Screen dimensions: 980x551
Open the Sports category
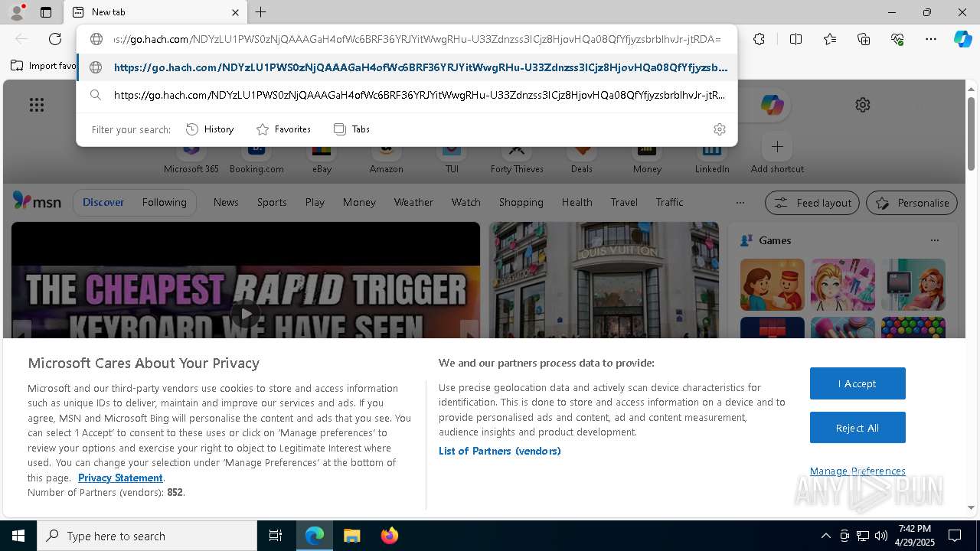(272, 202)
